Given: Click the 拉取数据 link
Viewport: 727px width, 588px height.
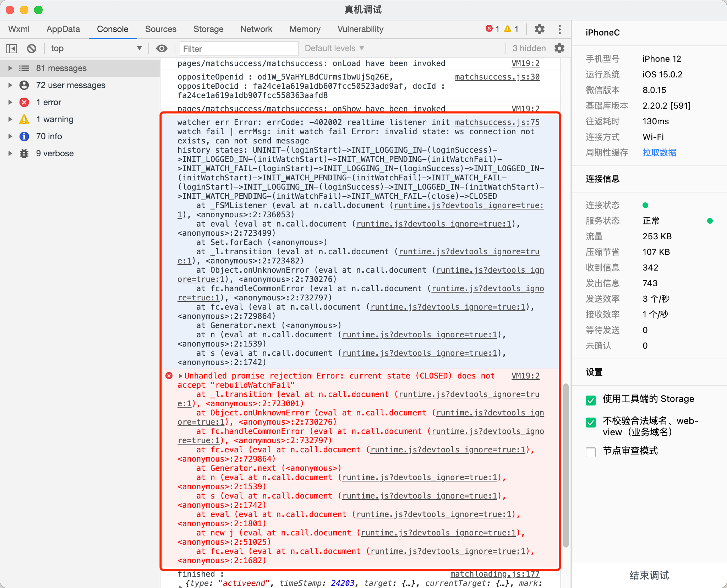Looking at the screenshot, I should click(x=659, y=153).
